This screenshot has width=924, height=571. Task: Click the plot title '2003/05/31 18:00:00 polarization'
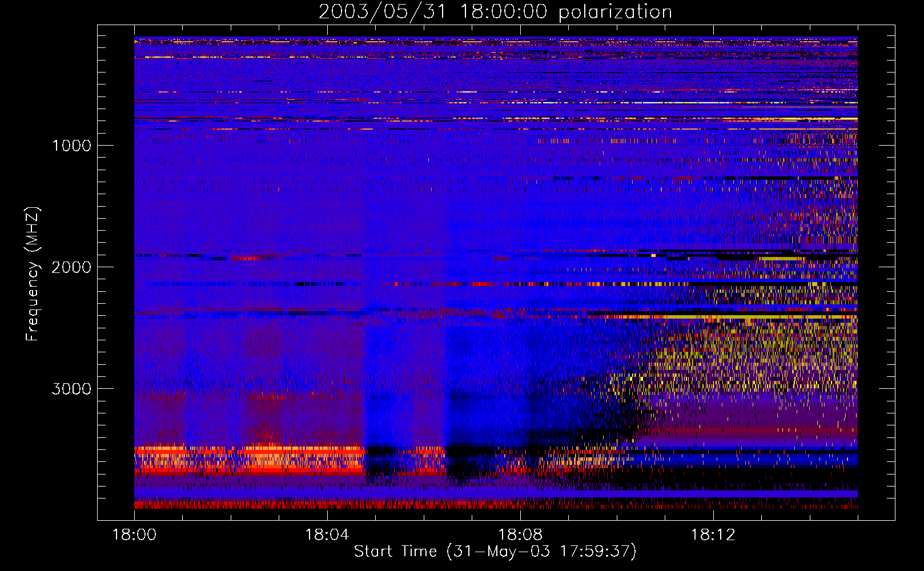tap(495, 12)
